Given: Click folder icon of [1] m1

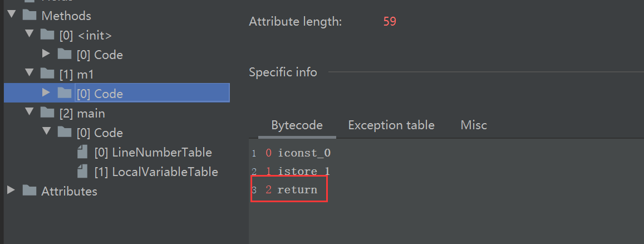Looking at the screenshot, I should coord(47,75).
